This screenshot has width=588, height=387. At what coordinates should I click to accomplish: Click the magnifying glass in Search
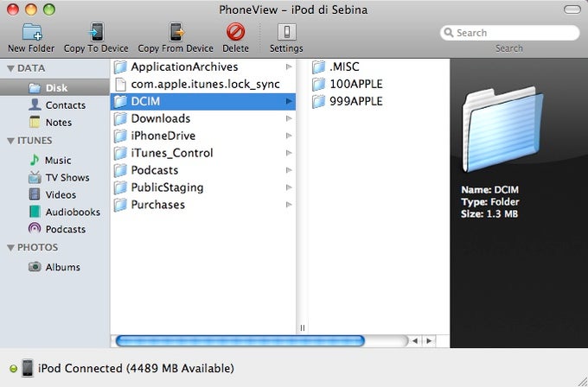[448, 33]
